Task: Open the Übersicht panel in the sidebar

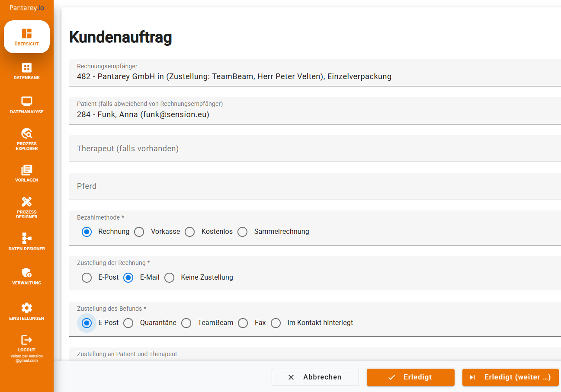Action: click(26, 36)
